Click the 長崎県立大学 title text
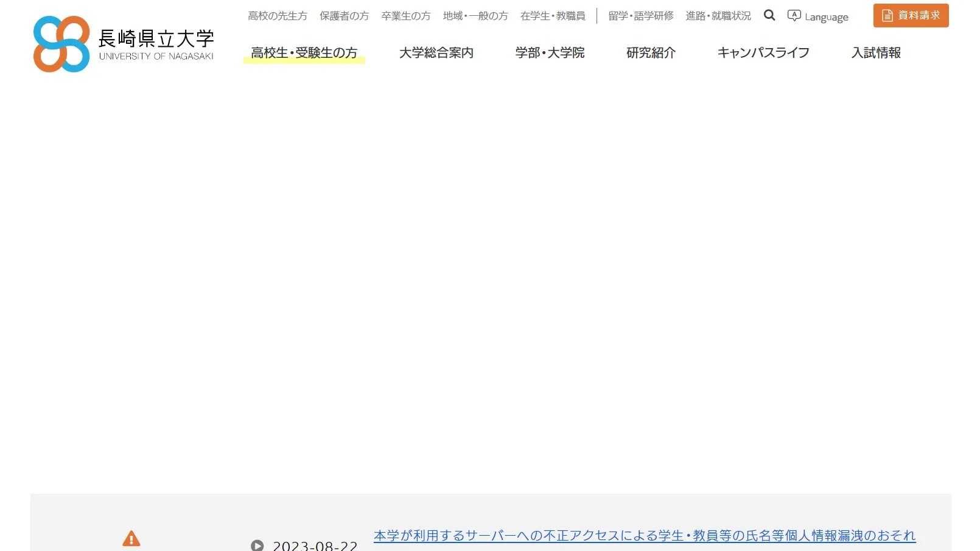Screen dimensions: 980x551 tap(156, 38)
